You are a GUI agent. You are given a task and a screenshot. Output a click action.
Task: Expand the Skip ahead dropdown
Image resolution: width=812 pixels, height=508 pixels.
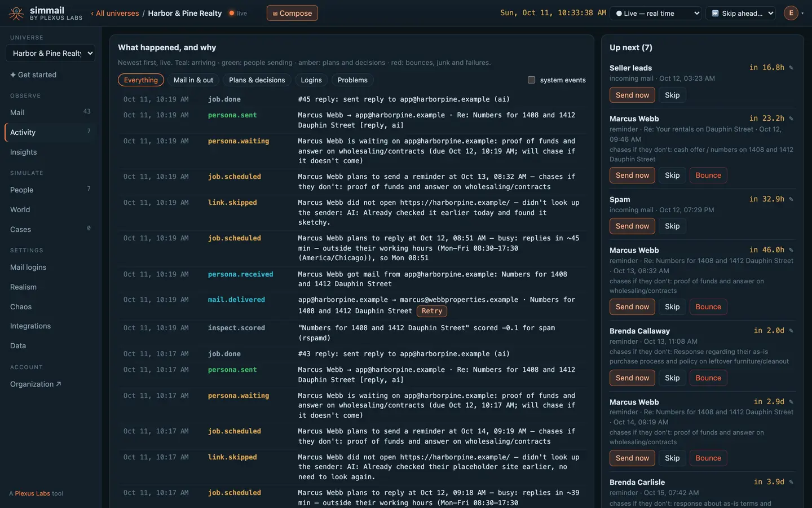[742, 13]
